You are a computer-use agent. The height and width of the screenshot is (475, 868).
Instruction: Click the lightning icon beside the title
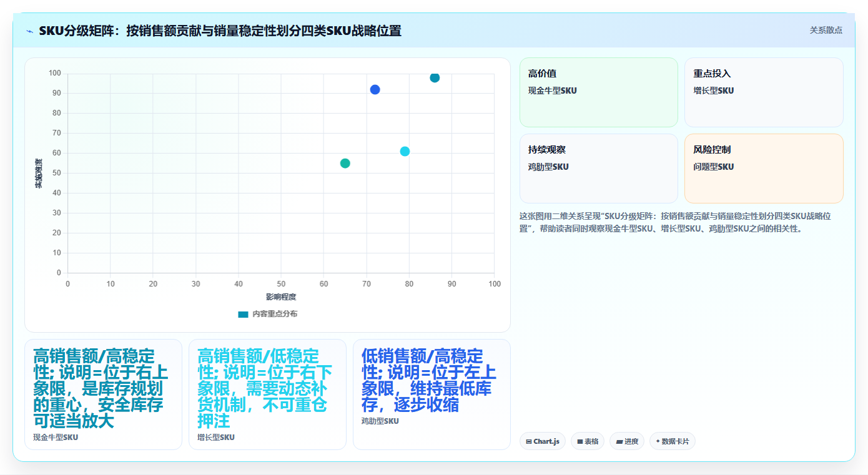click(29, 31)
